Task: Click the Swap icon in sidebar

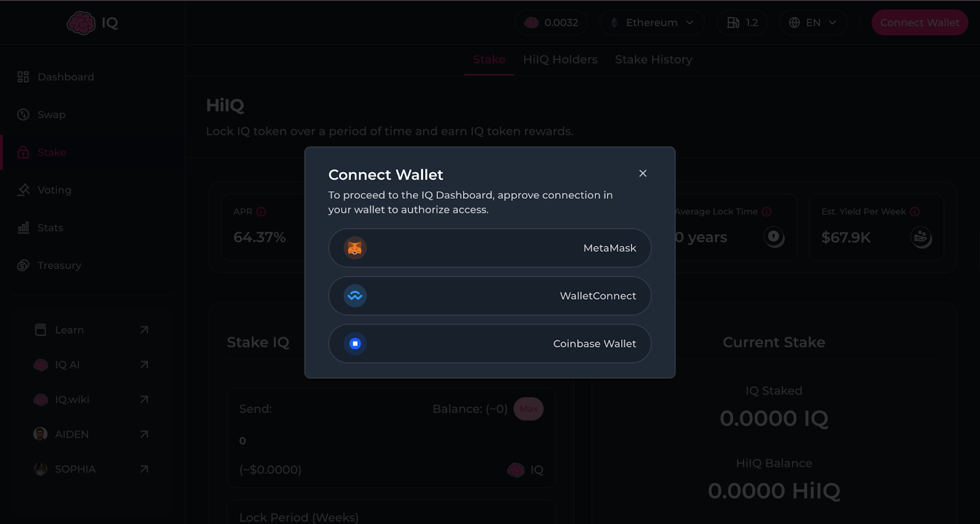Action: (23, 115)
